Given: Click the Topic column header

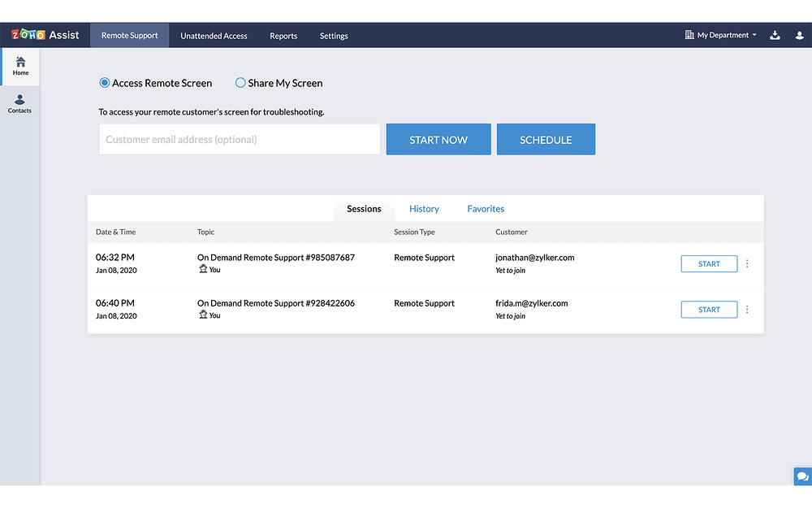Looking at the screenshot, I should (x=205, y=232).
